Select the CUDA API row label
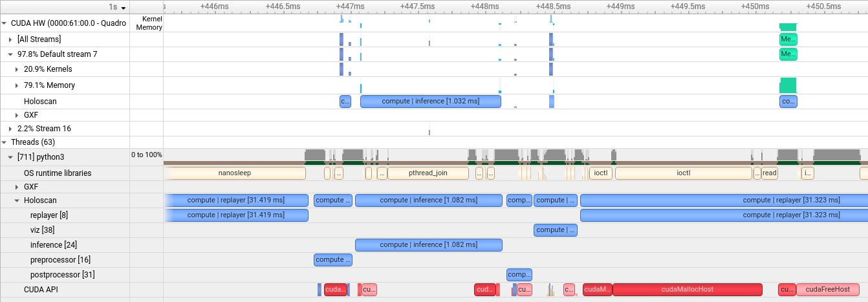The height and width of the screenshot is (302, 868). [41, 290]
